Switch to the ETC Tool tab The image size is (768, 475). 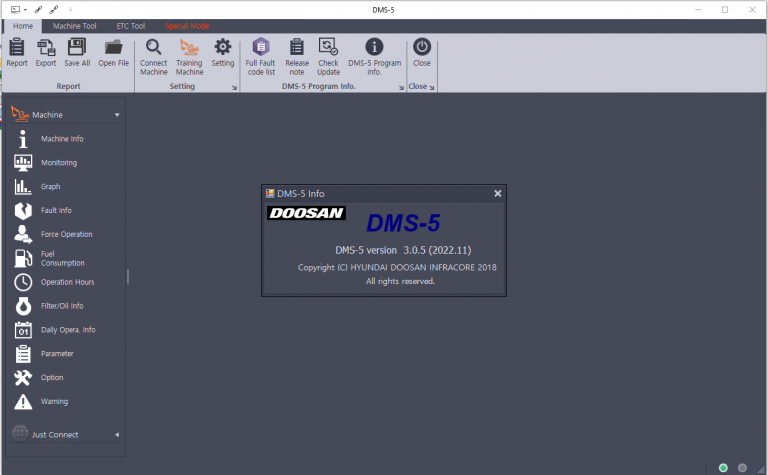coord(130,26)
